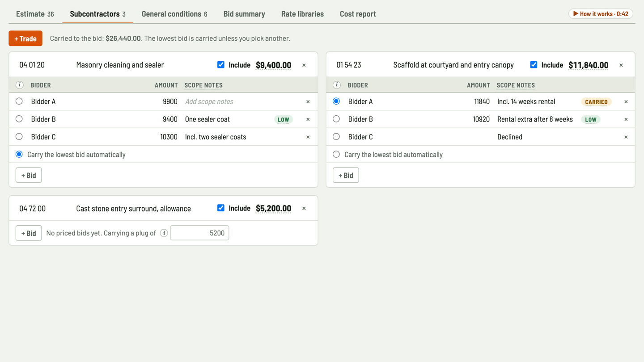Screen dimensions: 644x362
Task: Open the Bid summary tab
Action: [244, 14]
